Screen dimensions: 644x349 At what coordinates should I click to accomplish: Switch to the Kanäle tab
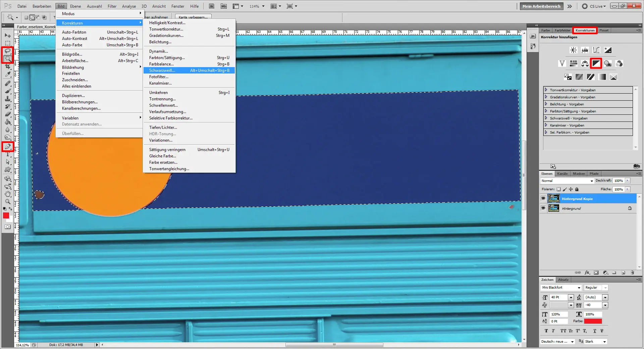coord(562,173)
